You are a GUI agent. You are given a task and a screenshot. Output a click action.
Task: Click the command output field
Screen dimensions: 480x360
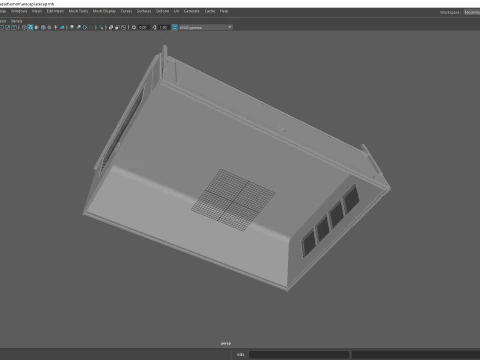(416, 355)
